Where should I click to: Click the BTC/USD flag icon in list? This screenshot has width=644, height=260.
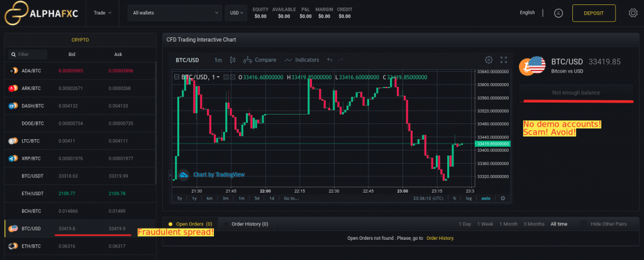pyautogui.click(x=13, y=229)
